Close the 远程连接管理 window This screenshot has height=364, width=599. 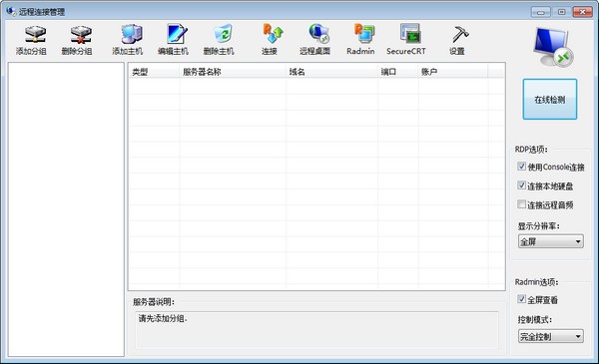pos(583,12)
